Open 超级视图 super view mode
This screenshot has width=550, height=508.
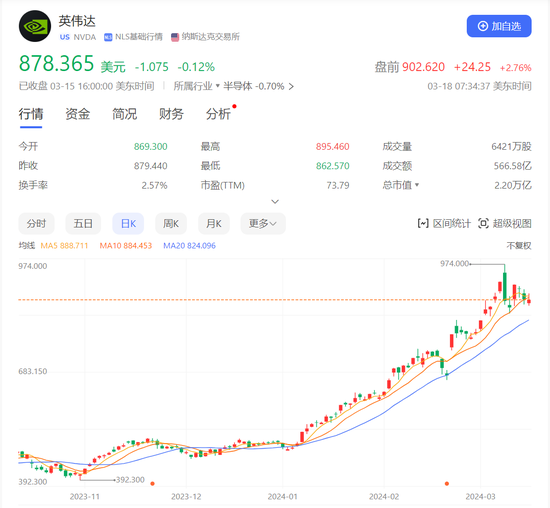(505, 223)
